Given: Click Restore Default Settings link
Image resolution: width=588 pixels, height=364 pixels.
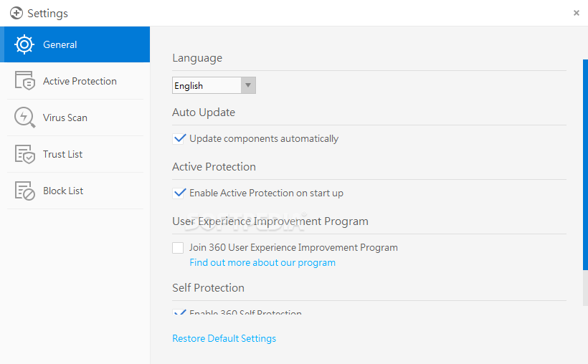Looking at the screenshot, I should 224,338.
